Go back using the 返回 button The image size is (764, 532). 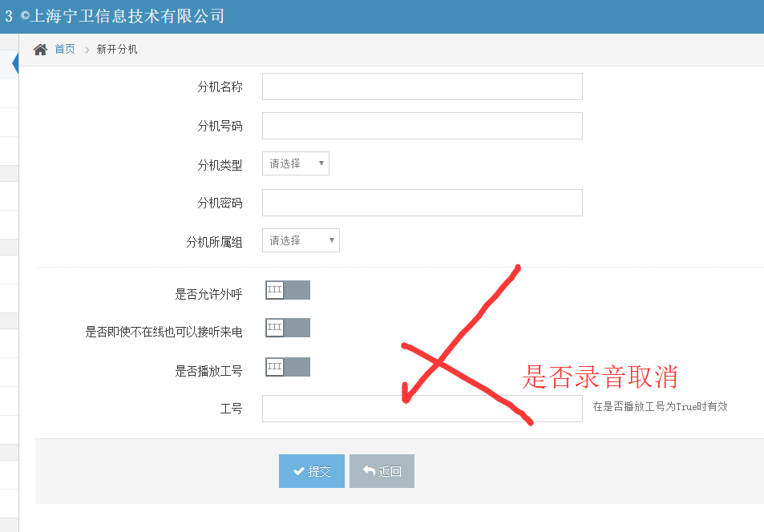point(382,471)
